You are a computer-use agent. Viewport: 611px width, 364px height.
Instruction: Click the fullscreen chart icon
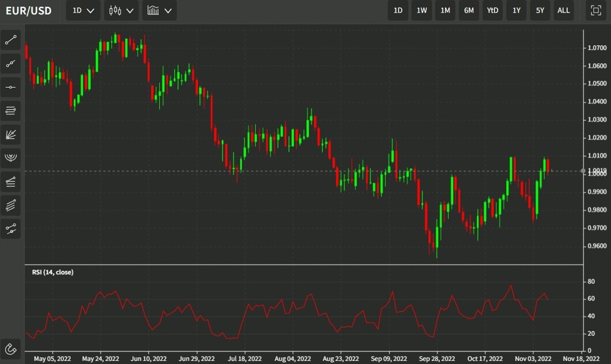(x=597, y=10)
